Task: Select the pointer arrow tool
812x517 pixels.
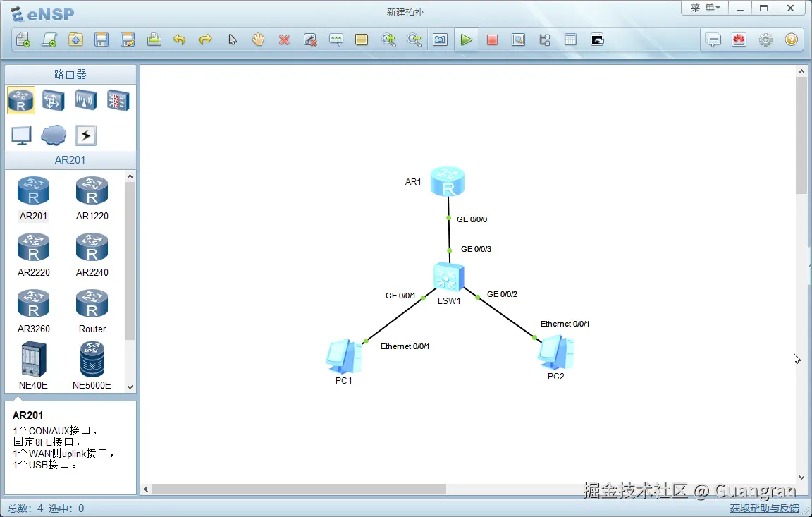Action: coord(232,40)
